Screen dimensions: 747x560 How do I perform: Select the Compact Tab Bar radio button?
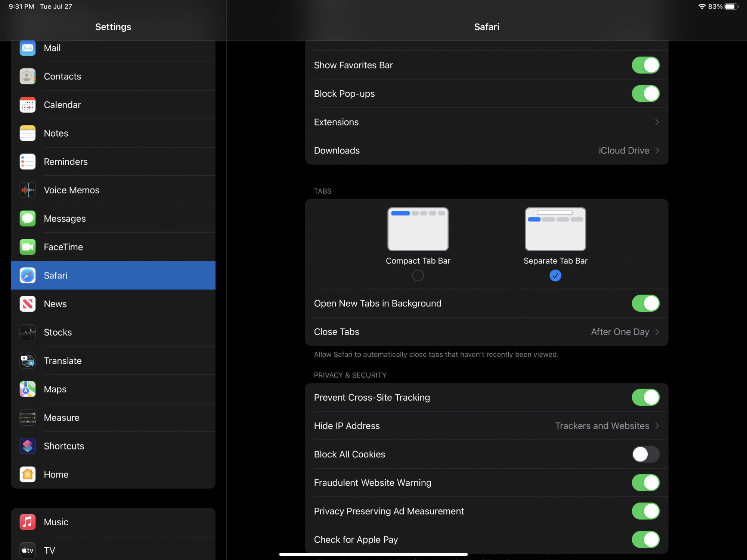[x=418, y=276]
